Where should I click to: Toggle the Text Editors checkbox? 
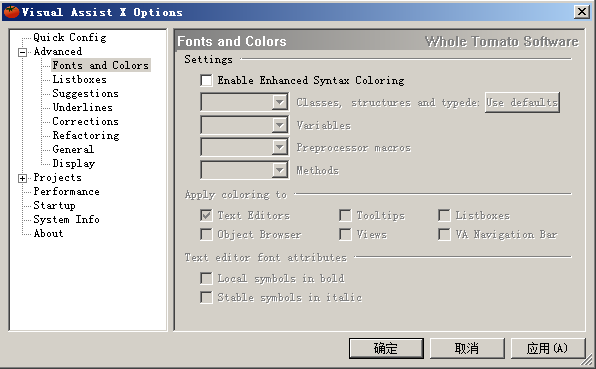pyautogui.click(x=206, y=215)
